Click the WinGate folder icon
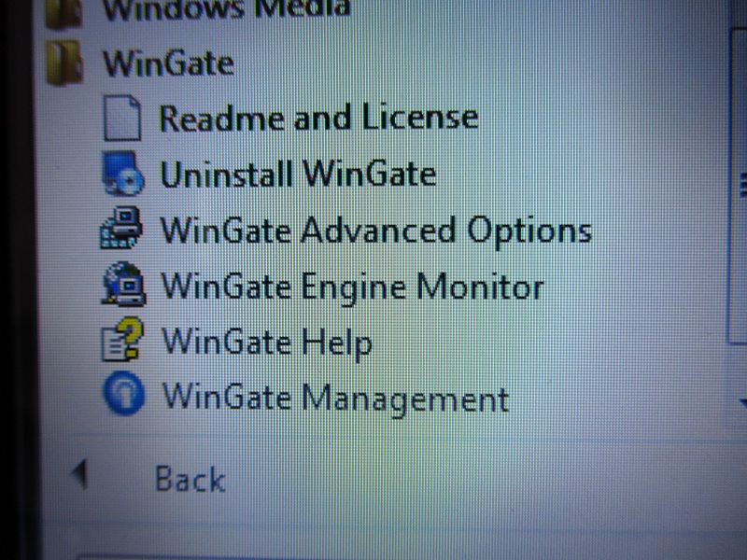 pos(64,63)
